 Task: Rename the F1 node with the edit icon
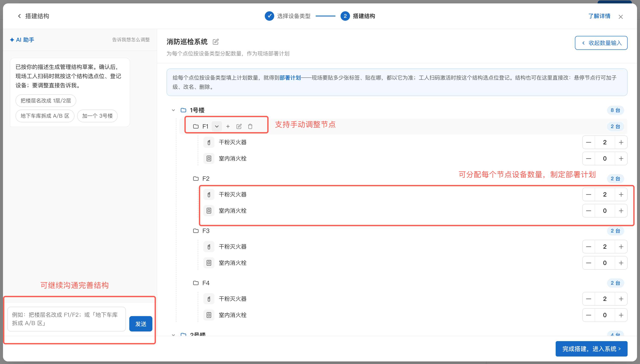[x=239, y=126]
